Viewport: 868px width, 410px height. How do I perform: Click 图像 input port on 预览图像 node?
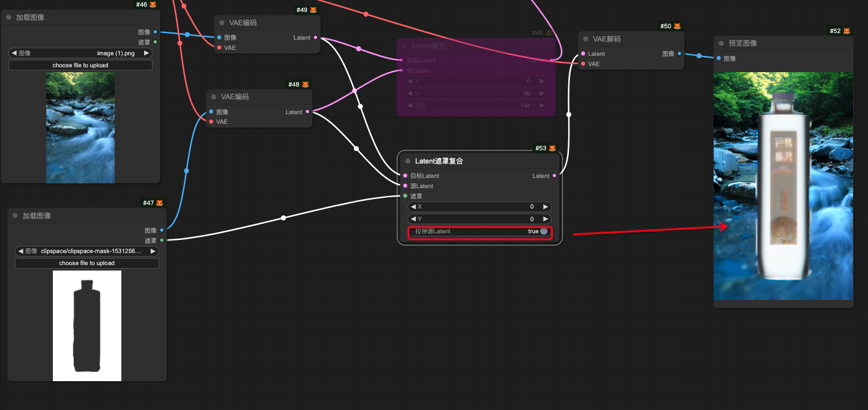pos(719,58)
